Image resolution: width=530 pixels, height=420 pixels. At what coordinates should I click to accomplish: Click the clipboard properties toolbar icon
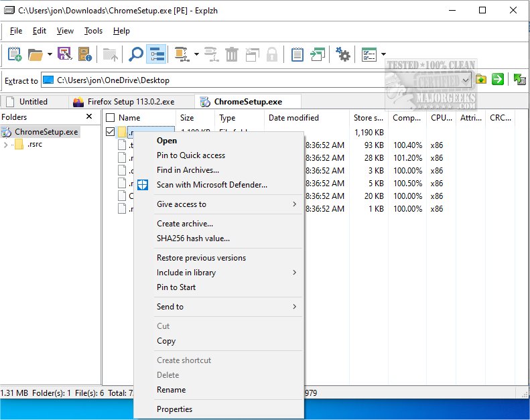pyautogui.click(x=297, y=54)
